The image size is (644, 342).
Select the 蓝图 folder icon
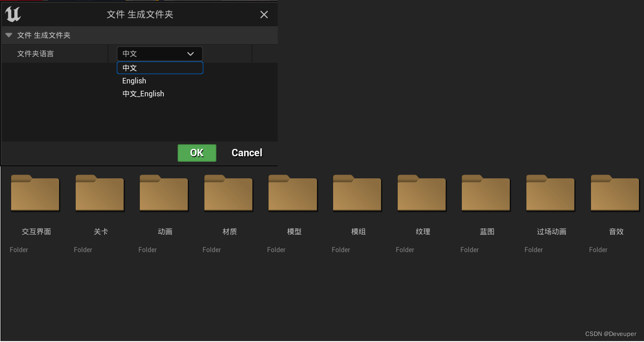pyautogui.click(x=486, y=193)
